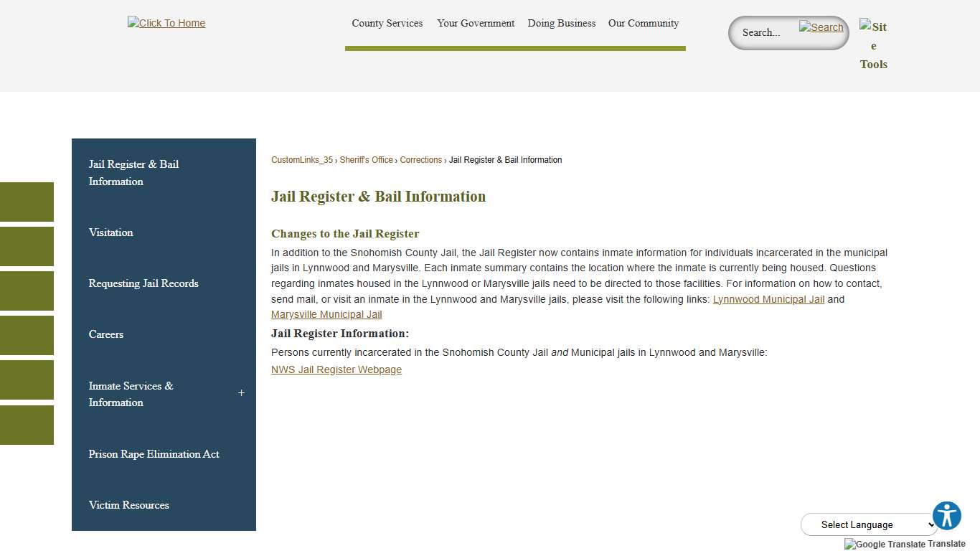The image size is (980, 551).
Task: Click the topmost green sidebar quick-link block
Action: (x=27, y=202)
